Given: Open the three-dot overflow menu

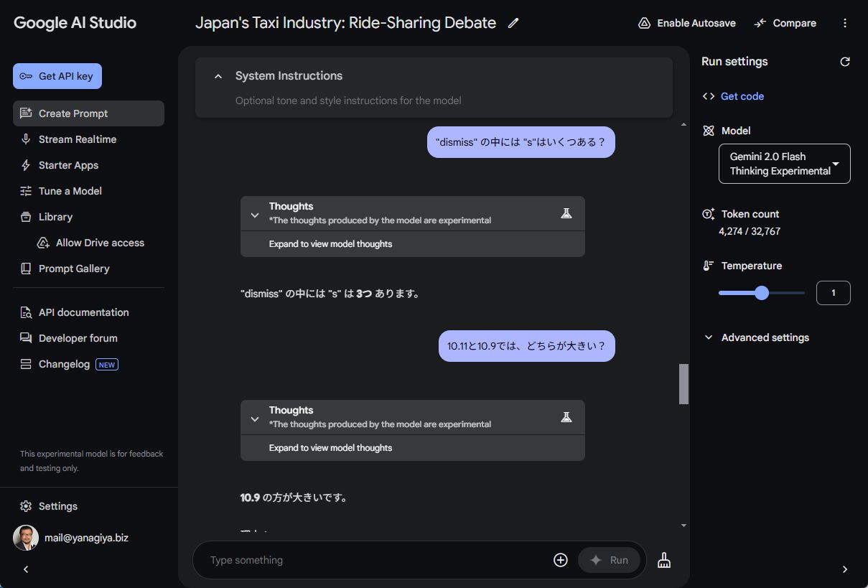Looking at the screenshot, I should pyautogui.click(x=844, y=23).
